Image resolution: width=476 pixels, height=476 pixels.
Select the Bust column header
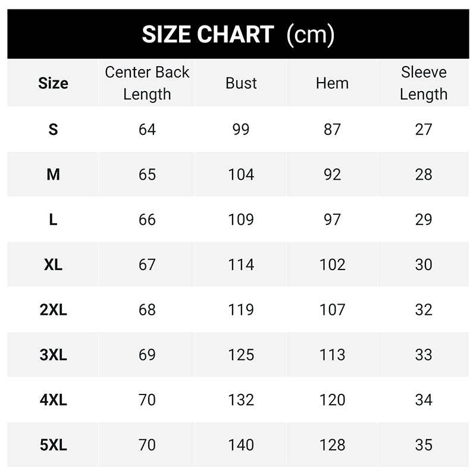[x=241, y=83]
